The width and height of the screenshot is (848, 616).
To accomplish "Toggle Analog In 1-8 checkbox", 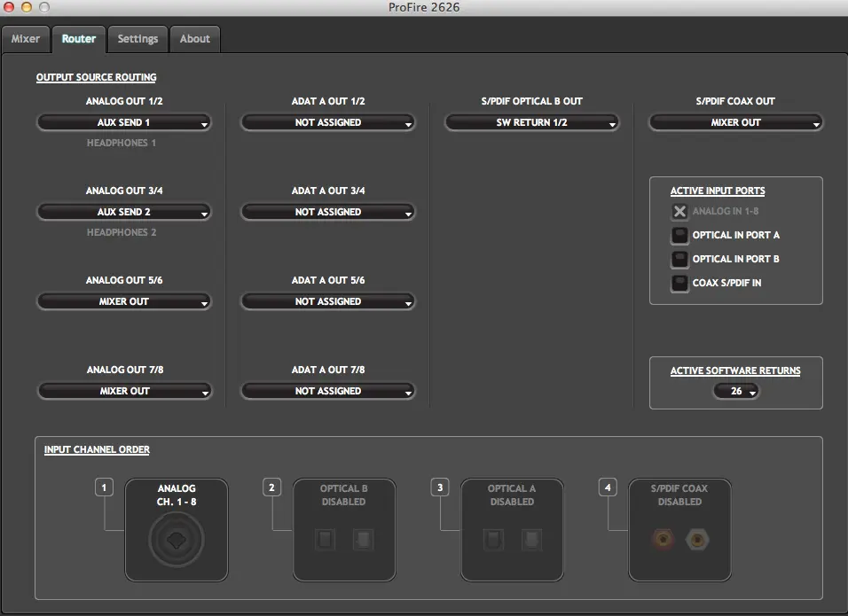I will (679, 211).
